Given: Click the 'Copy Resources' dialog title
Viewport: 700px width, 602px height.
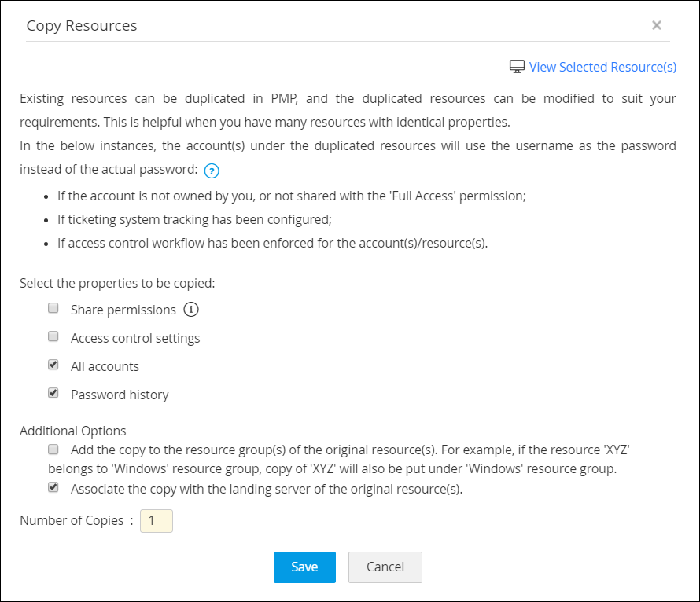Looking at the screenshot, I should pos(82,26).
